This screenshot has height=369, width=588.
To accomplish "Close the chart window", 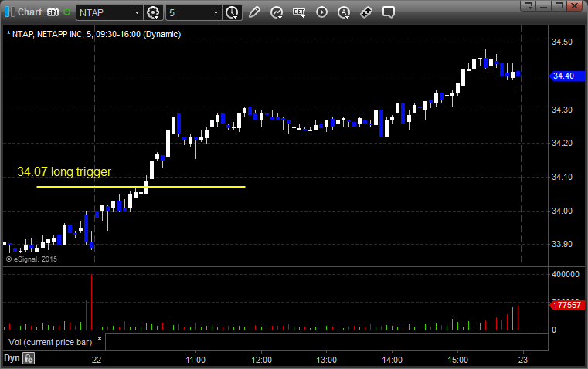I will pos(574,5).
